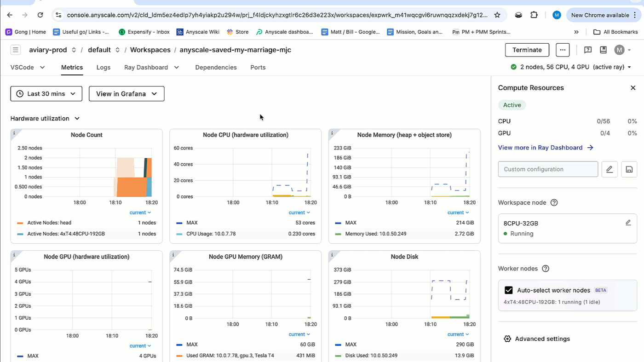
Task: Uncheck Auto-select worker nodes
Action: [509, 290]
